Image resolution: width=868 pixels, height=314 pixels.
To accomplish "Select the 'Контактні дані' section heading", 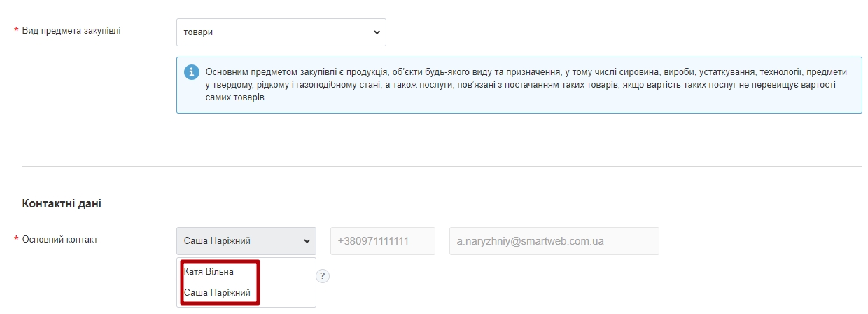I will point(62,204).
